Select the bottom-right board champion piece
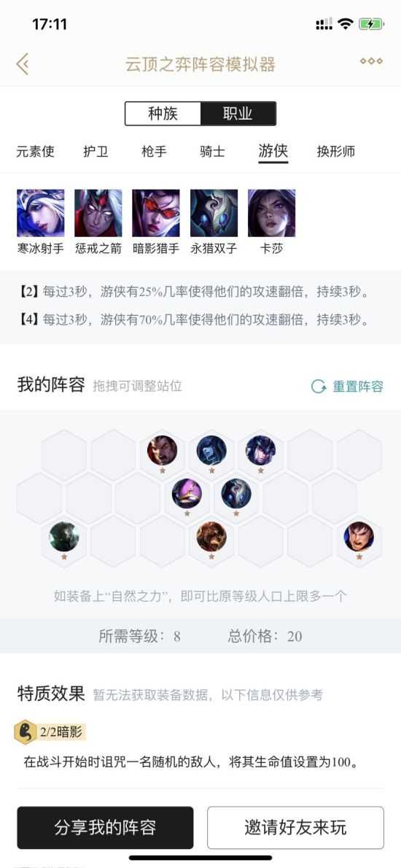Viewport: 401px width, 868px height. point(359,537)
